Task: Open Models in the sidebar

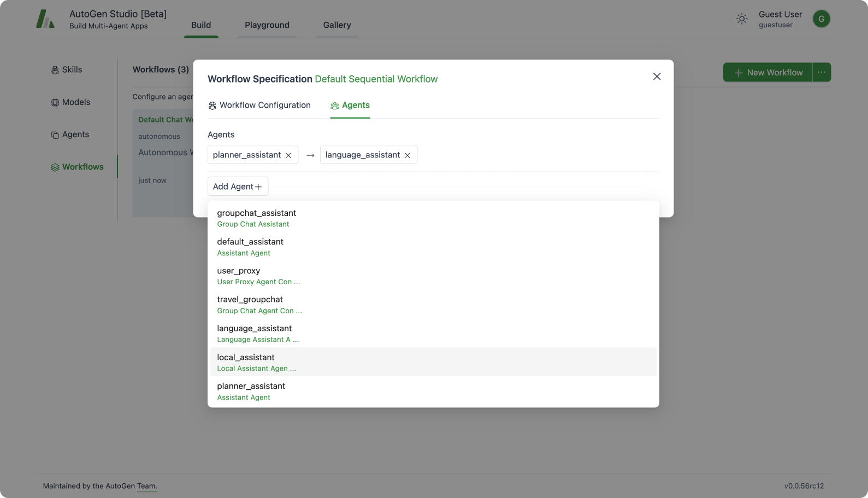Action: 70,102
